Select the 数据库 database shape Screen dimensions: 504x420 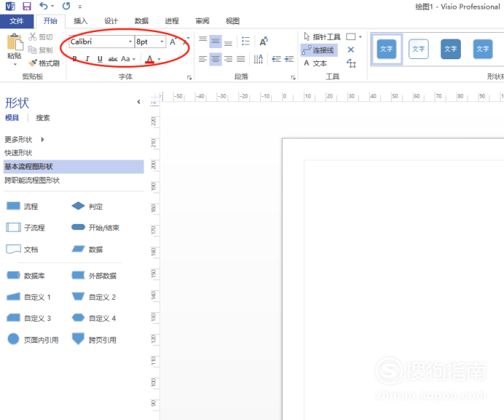(25, 275)
